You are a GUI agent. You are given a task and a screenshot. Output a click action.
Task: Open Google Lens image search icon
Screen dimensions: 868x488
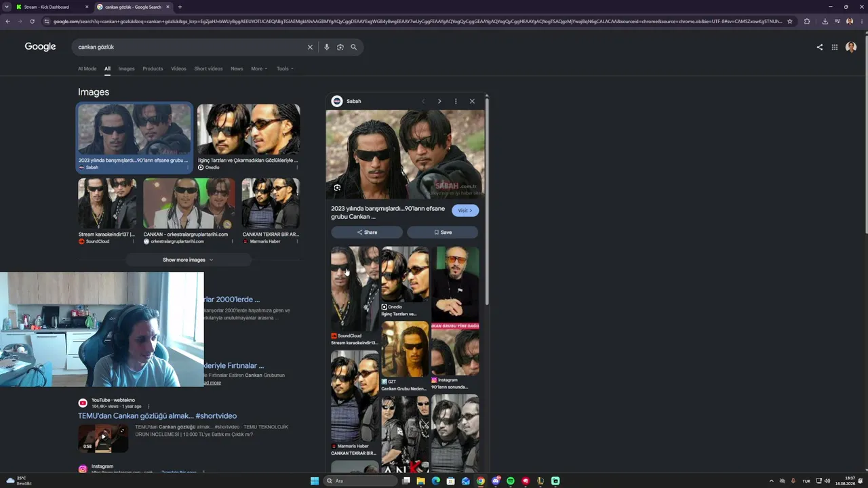[340, 47]
